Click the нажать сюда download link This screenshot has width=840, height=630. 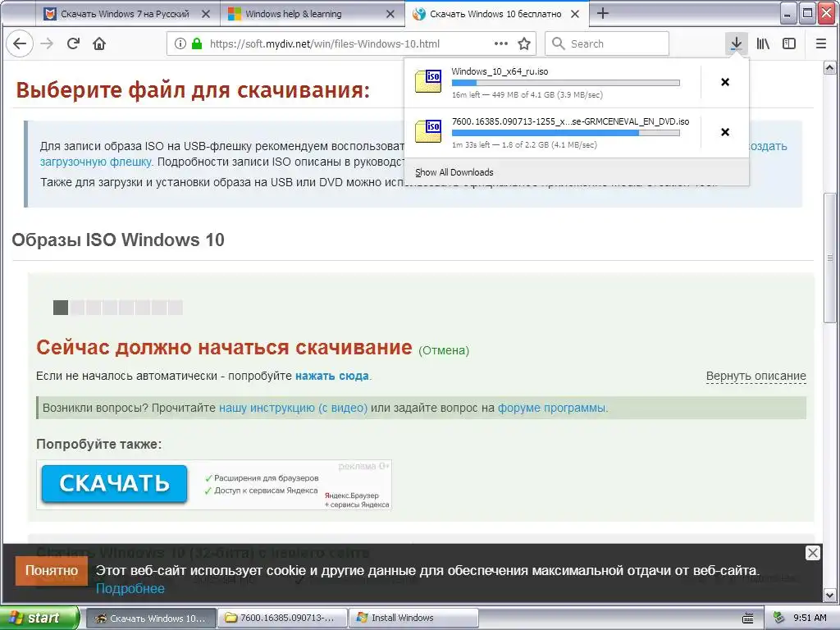point(332,376)
